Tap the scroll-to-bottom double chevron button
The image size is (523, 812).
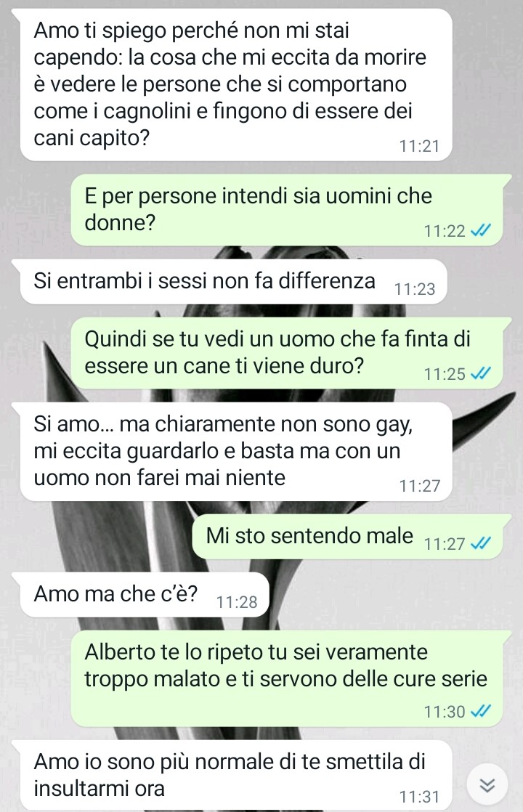point(487,784)
